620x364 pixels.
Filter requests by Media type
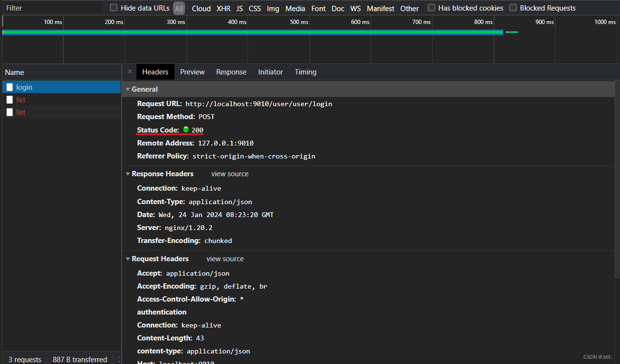click(x=295, y=8)
